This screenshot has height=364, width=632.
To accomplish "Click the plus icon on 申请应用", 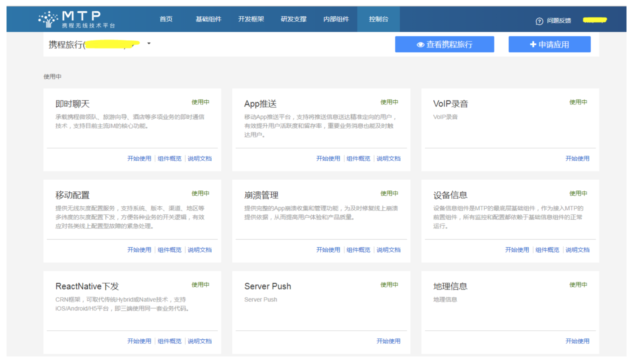I will [x=533, y=44].
